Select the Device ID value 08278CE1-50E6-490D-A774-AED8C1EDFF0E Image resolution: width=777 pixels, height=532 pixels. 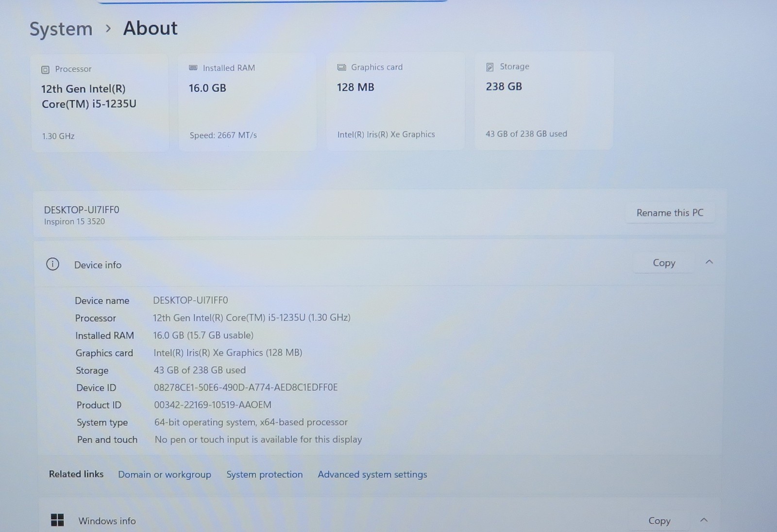coord(246,387)
